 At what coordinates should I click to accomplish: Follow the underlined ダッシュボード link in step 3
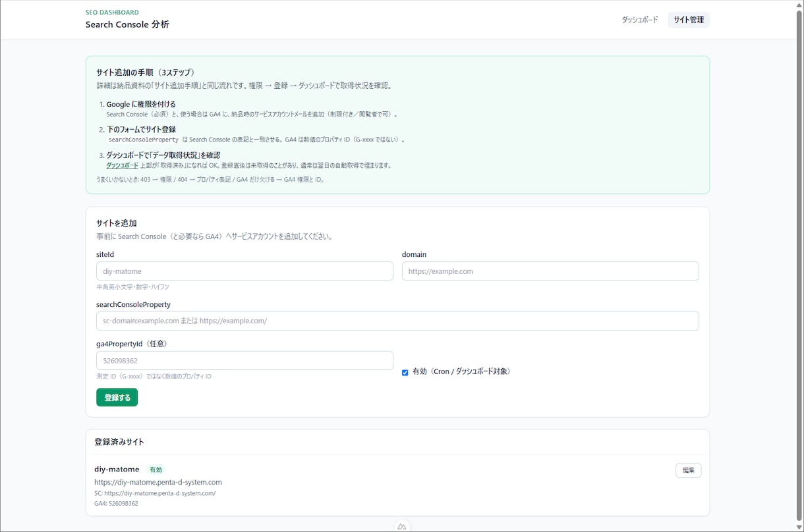coord(123,165)
